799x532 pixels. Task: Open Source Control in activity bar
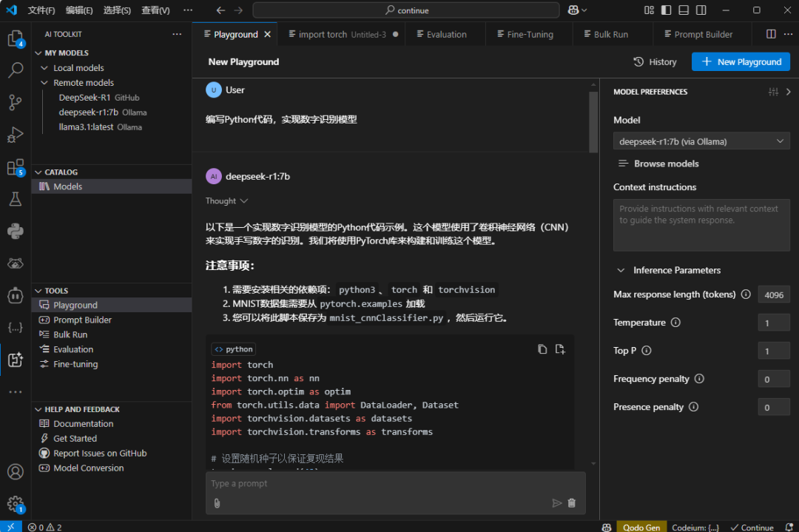(16, 102)
